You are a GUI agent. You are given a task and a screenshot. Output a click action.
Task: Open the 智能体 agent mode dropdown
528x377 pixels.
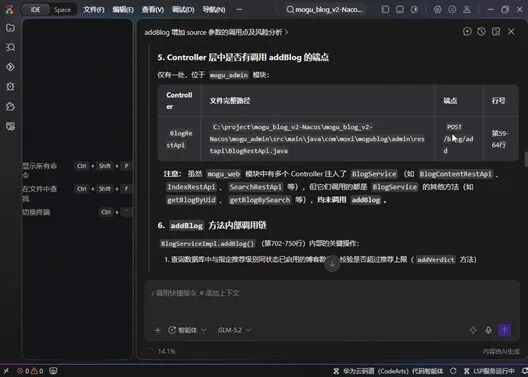(x=187, y=330)
